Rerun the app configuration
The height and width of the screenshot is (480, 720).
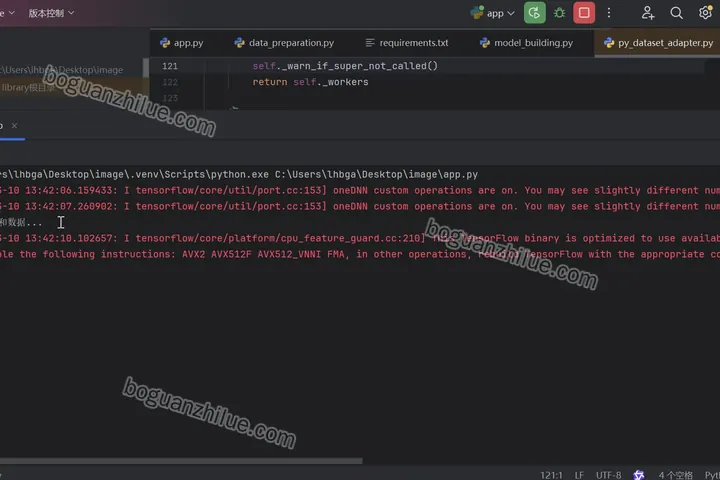[534, 13]
